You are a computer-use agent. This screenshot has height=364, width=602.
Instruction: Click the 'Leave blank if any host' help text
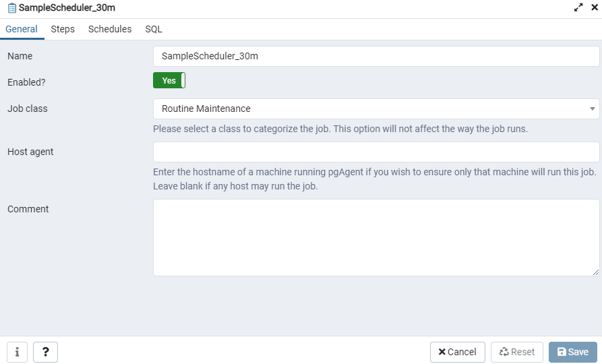[235, 186]
